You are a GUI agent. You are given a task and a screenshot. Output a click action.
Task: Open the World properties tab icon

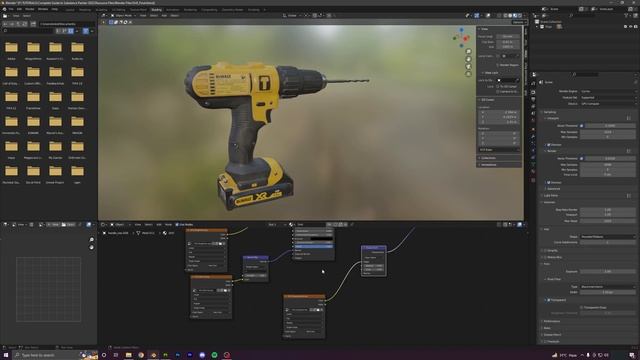point(533,120)
